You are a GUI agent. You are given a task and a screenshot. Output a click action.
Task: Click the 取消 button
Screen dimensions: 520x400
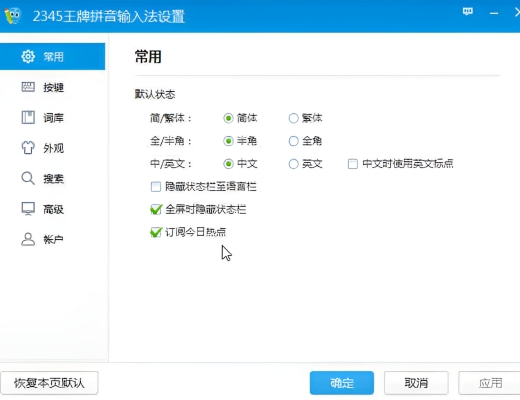click(416, 383)
